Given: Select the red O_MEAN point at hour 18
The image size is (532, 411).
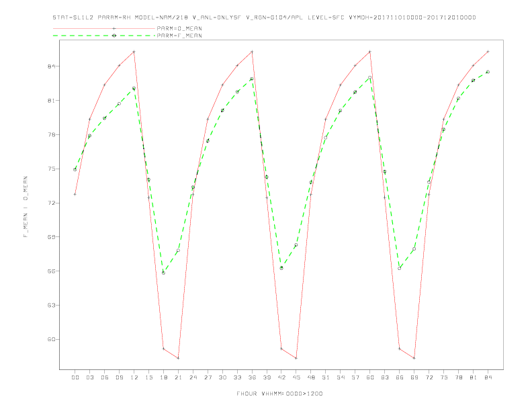Looking at the screenshot, I should tap(163, 349).
